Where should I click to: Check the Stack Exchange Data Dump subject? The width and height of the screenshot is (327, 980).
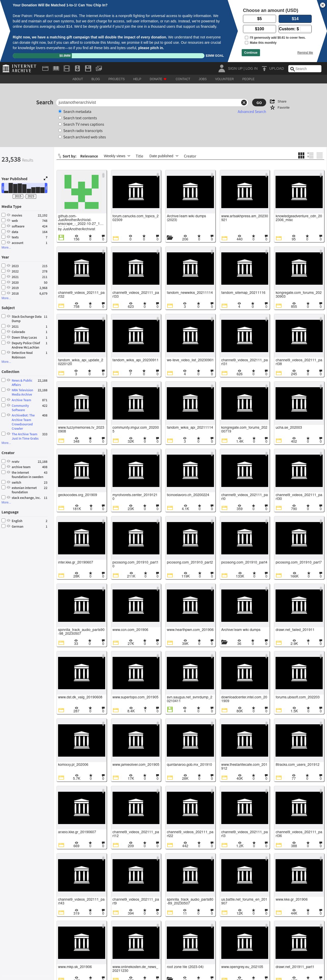pos(3,316)
